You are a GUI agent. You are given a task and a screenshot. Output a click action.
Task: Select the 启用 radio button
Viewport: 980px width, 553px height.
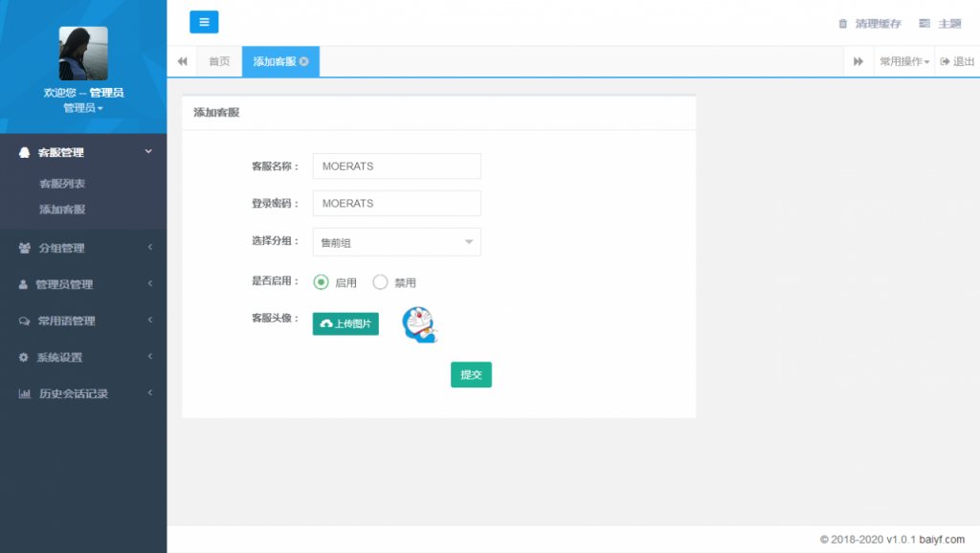(x=323, y=280)
